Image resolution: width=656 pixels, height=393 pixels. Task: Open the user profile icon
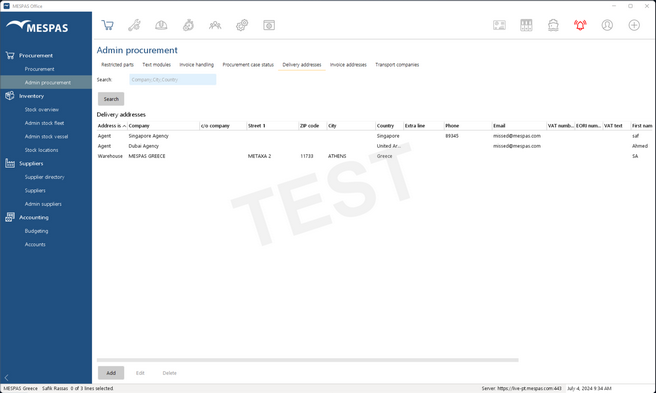click(x=607, y=26)
